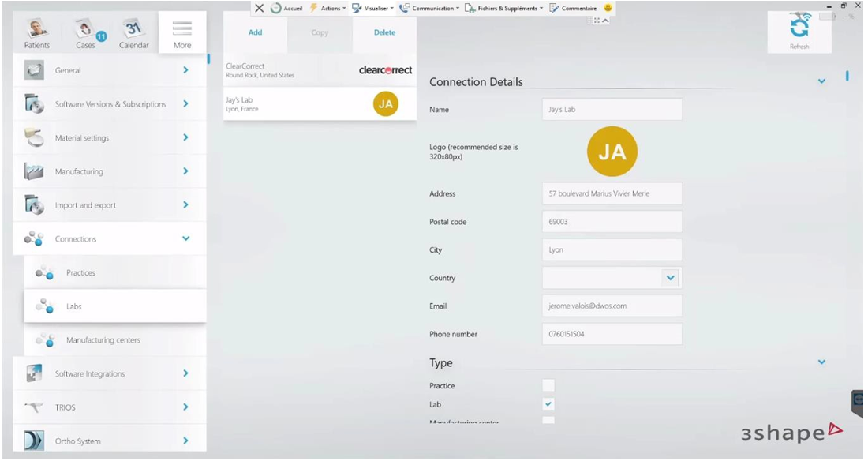Click the City input field
The image size is (868, 465).
612,249
